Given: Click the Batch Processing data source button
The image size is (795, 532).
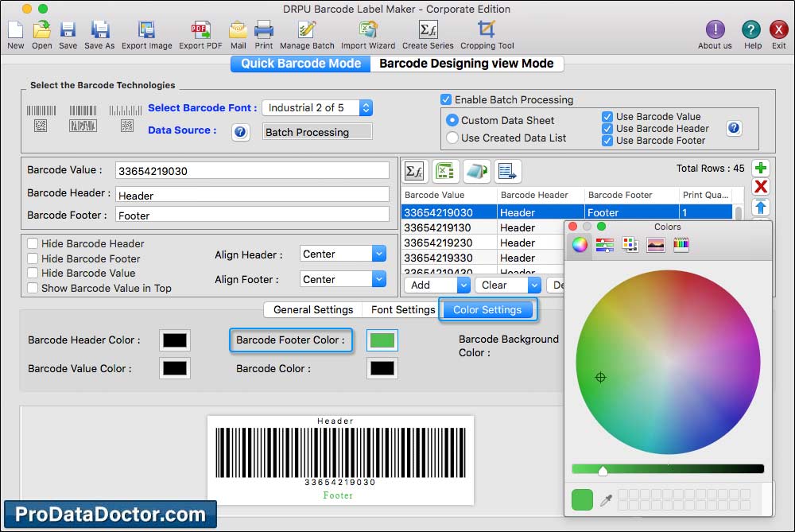Looking at the screenshot, I should point(317,132).
